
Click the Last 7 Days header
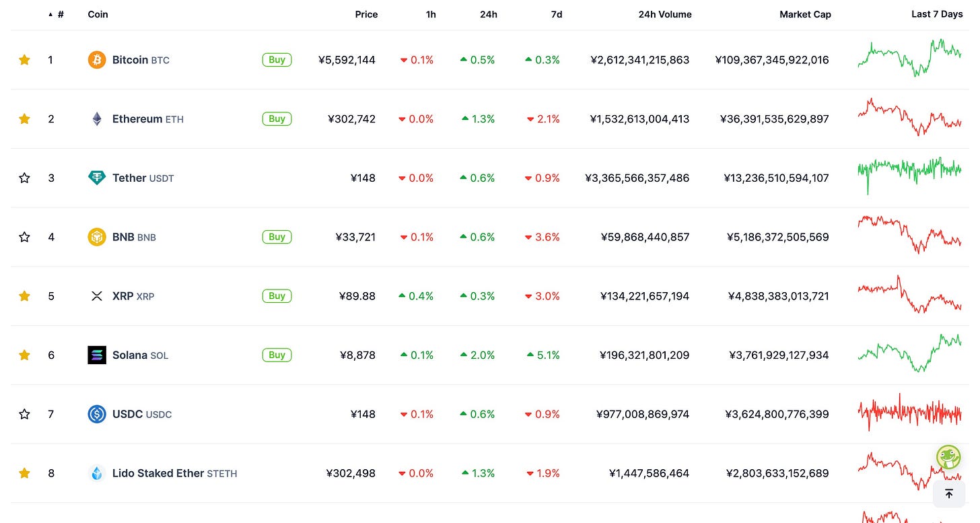coord(937,14)
